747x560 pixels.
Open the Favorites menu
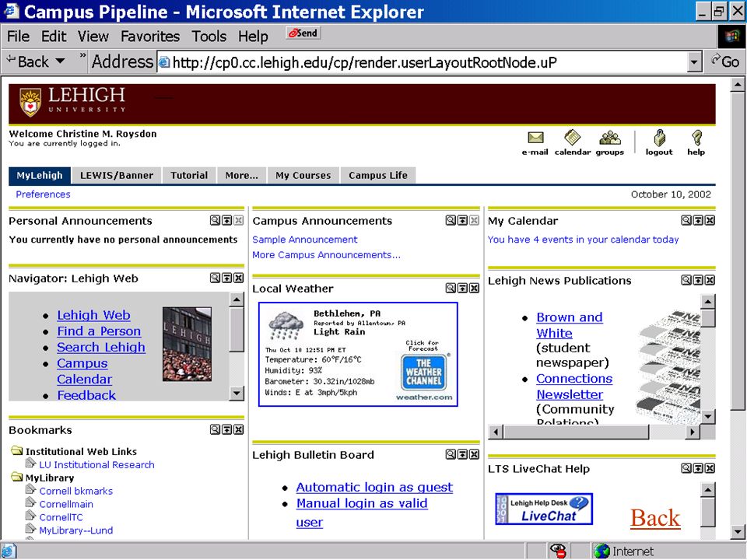pyautogui.click(x=150, y=37)
